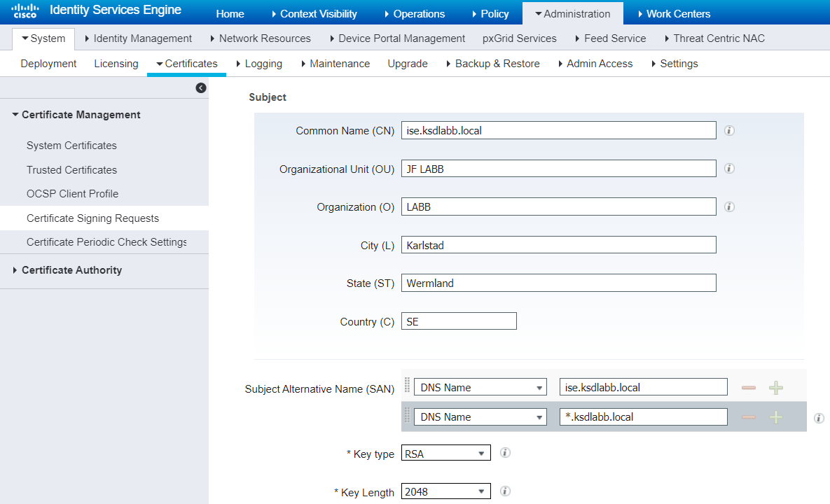Remove the *.ksdlabb.local SAN entry
The height and width of the screenshot is (504, 830).
tap(749, 417)
